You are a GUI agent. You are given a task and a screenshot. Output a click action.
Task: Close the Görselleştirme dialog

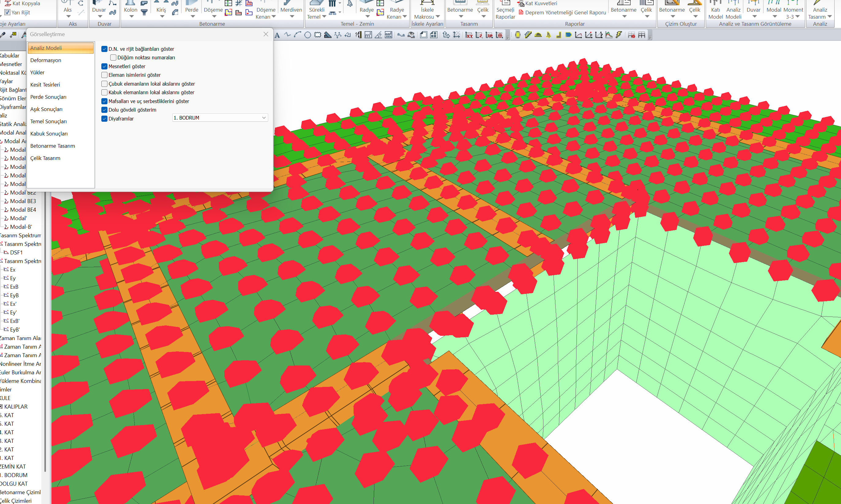[x=266, y=34]
